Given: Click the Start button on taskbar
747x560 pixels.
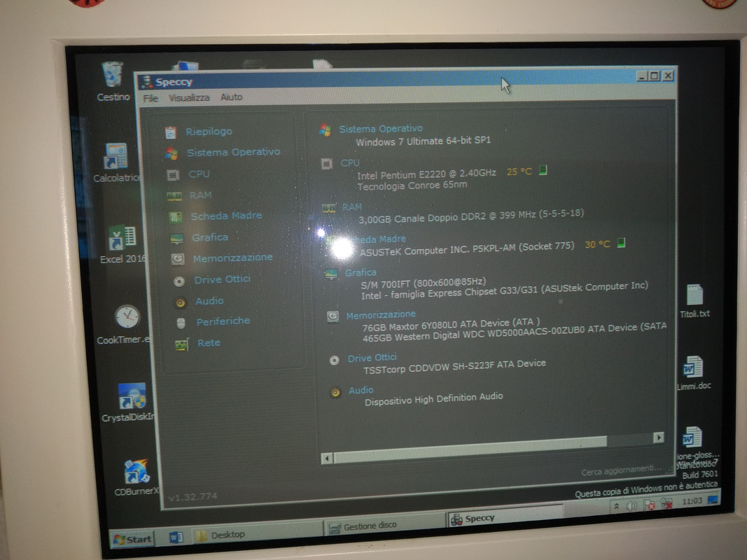Looking at the screenshot, I should coord(133,539).
